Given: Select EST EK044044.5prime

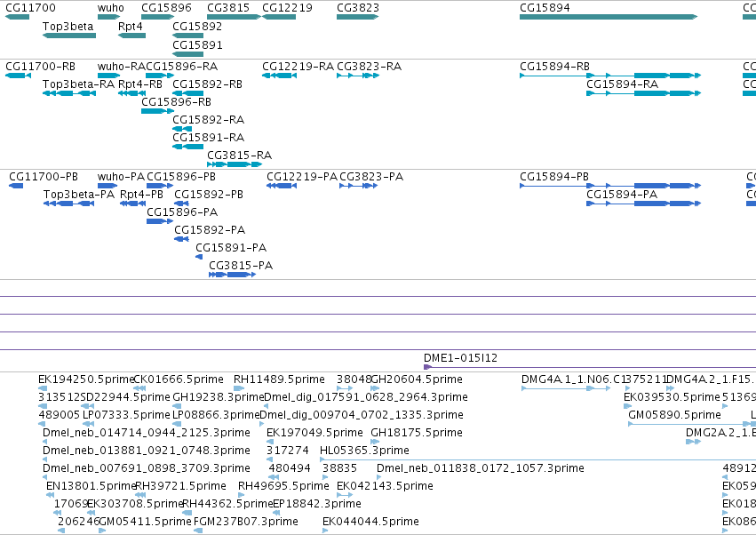Looking at the screenshot, I should 370,522.
